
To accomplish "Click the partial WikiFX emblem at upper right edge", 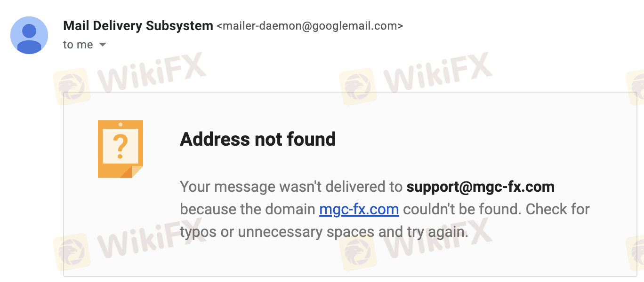I will click(635, 86).
